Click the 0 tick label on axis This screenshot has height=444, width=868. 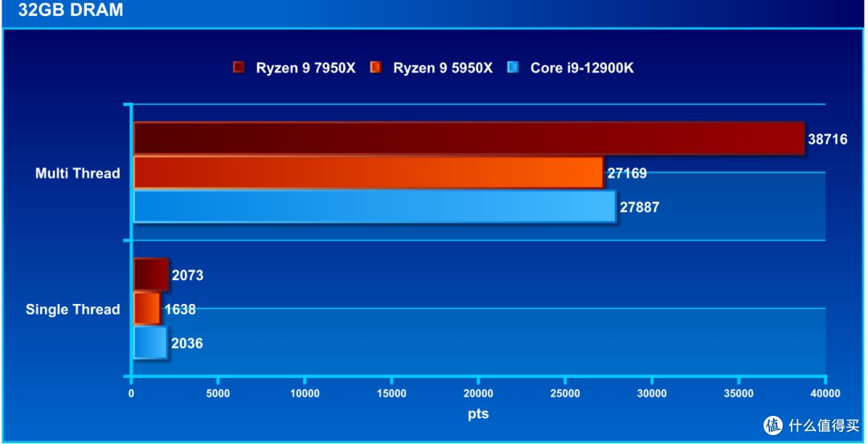pos(131,393)
